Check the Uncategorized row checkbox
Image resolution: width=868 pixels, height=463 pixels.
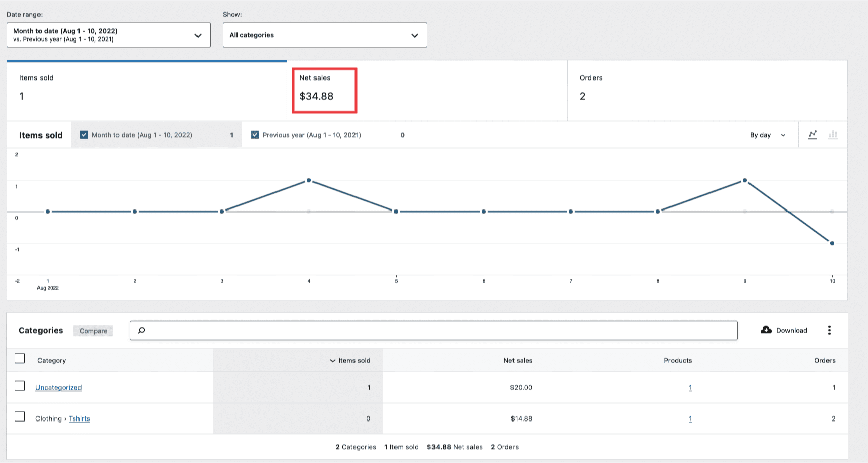click(x=20, y=386)
